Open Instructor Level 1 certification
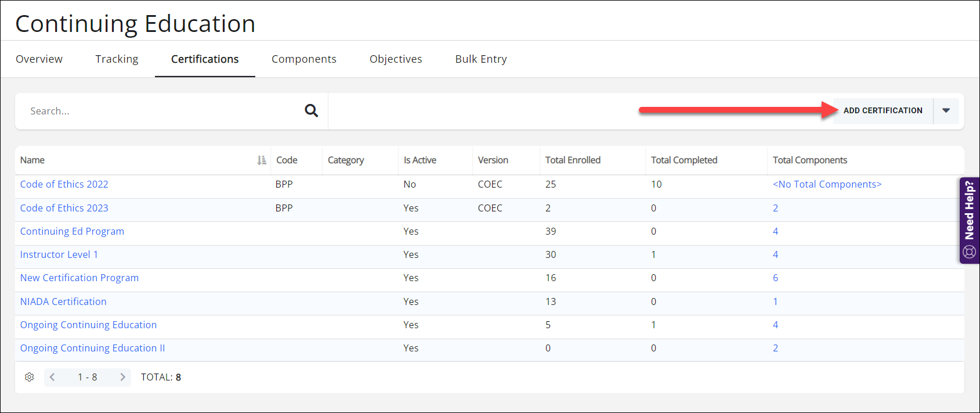The height and width of the screenshot is (413, 980). (59, 254)
